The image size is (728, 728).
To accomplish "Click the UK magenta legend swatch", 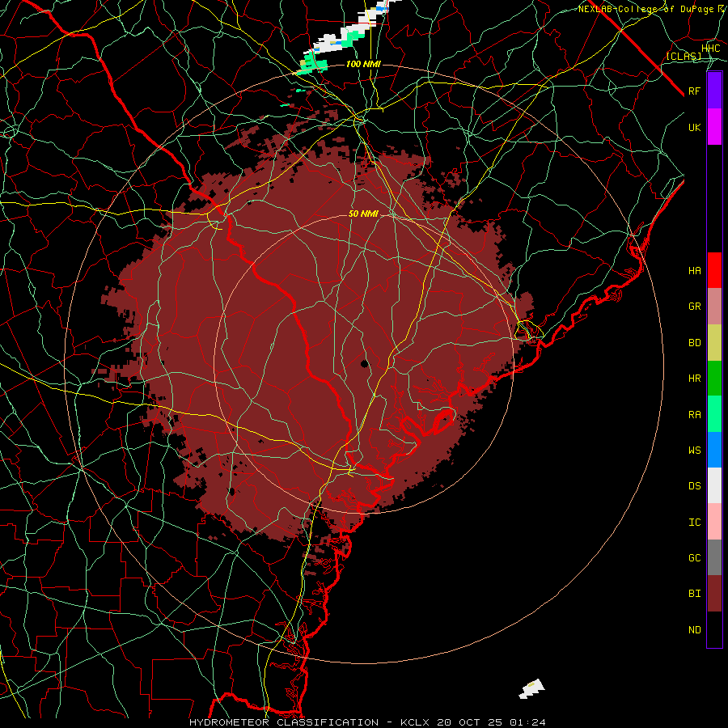I will pyautogui.click(x=714, y=127).
